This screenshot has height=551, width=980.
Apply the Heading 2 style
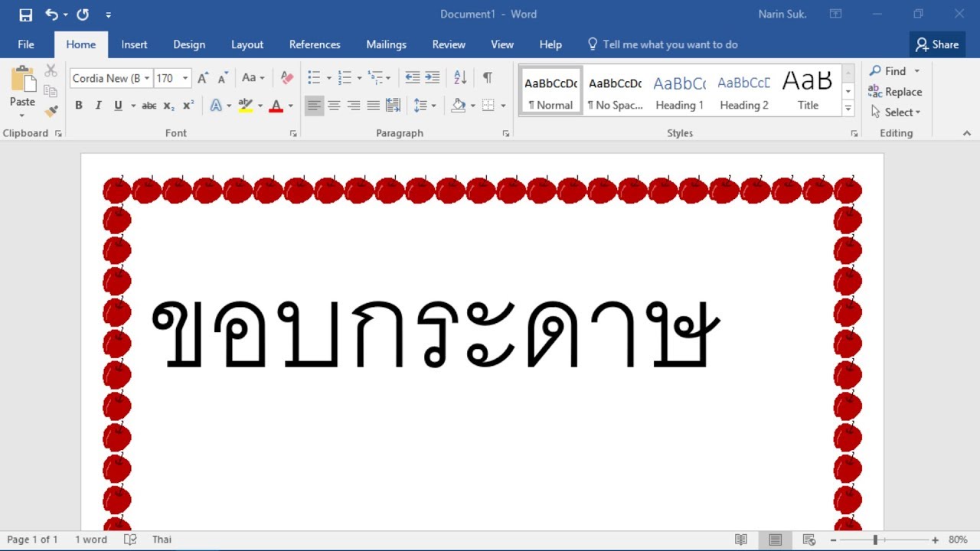[x=743, y=91]
